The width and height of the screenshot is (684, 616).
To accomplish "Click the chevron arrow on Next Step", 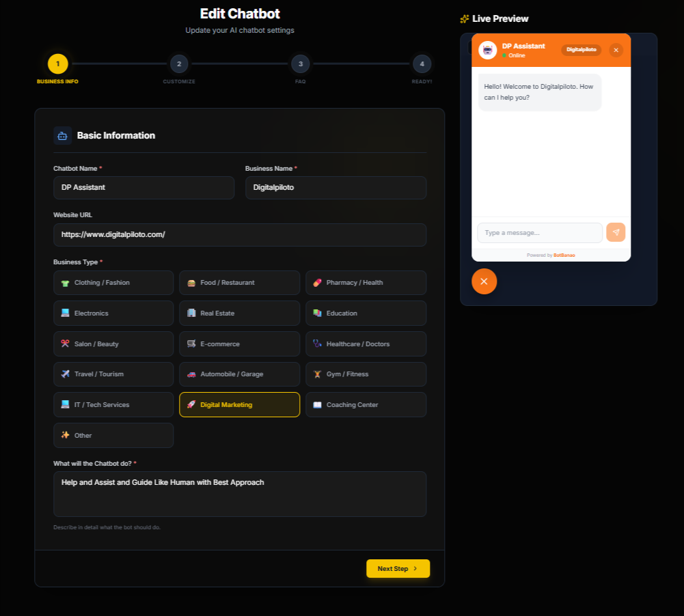I will 415,568.
